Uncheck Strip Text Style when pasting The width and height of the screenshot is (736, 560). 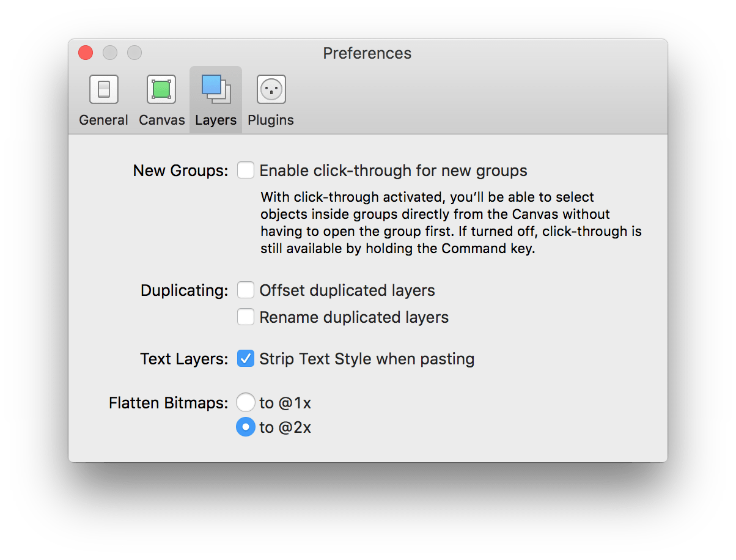246,358
